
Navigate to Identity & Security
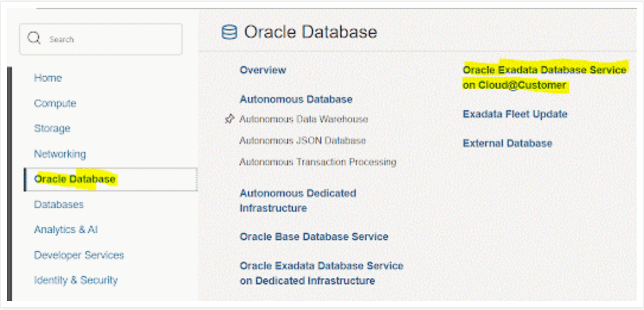point(75,280)
